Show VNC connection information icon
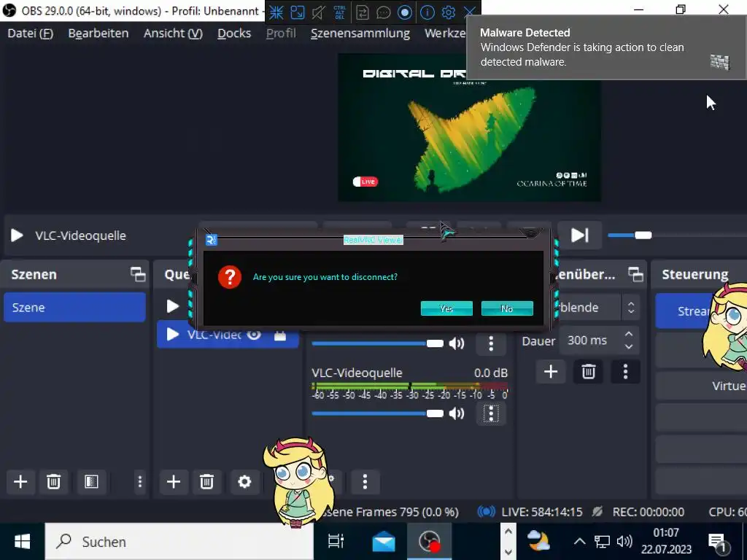The height and width of the screenshot is (560, 747). pyautogui.click(x=427, y=12)
